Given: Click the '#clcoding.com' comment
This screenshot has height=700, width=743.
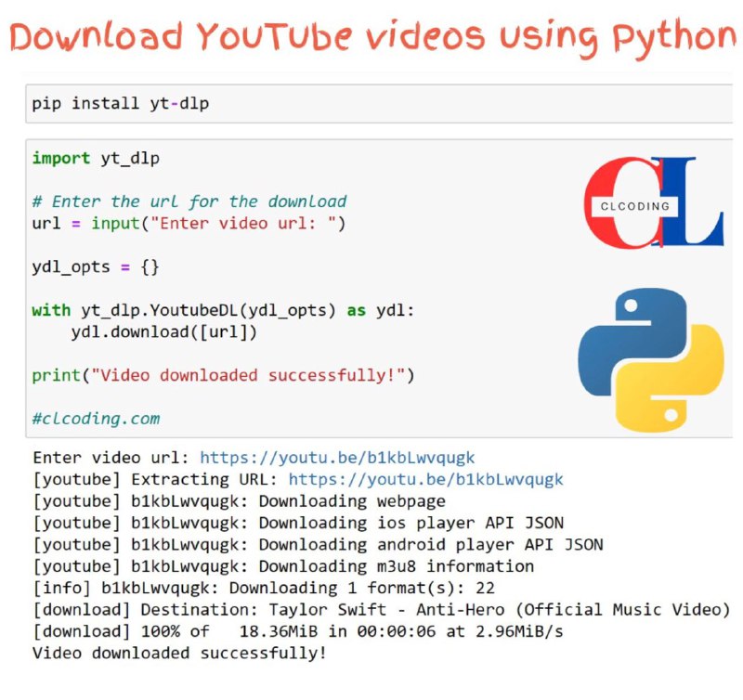Looking at the screenshot, I should (96, 419).
